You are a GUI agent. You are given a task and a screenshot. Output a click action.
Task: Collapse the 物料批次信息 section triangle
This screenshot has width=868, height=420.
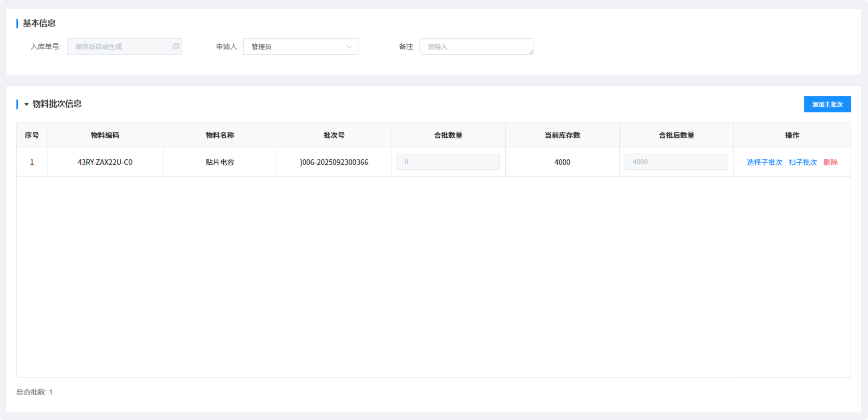point(26,104)
